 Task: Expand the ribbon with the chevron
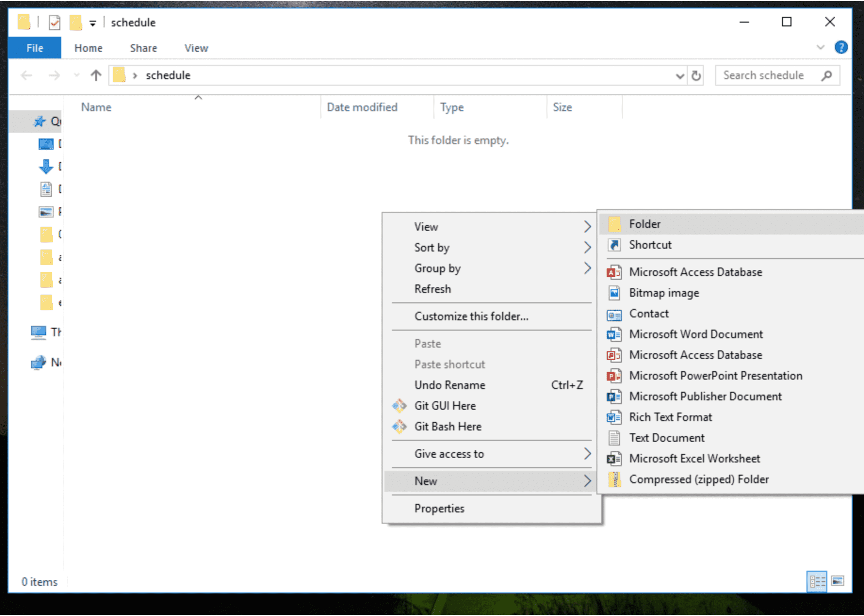click(820, 48)
